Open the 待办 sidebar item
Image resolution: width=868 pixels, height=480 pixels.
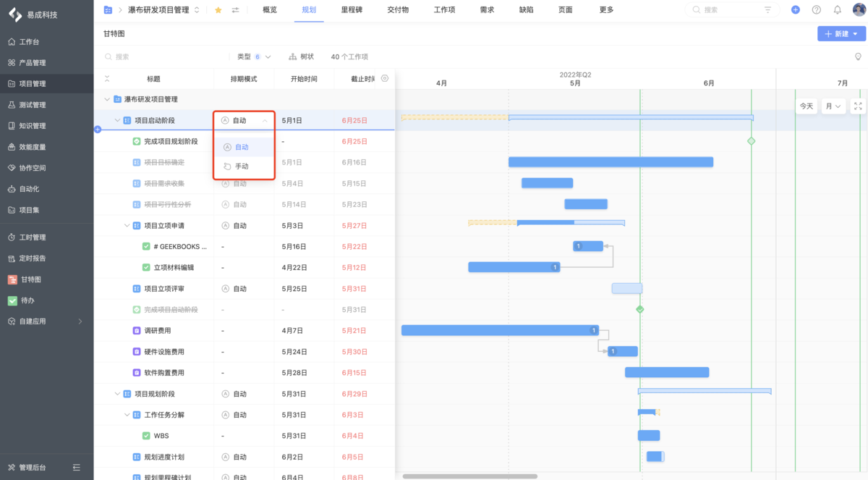point(29,300)
